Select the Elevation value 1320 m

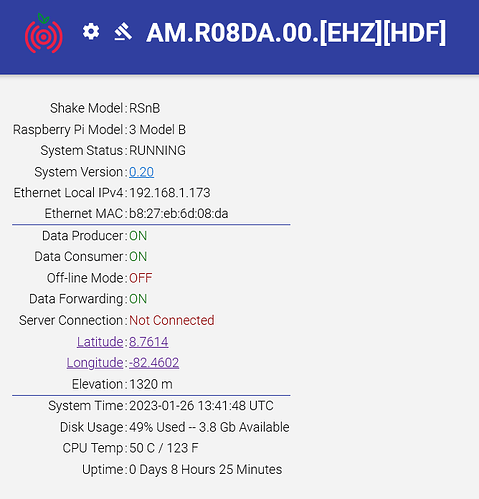click(x=151, y=384)
